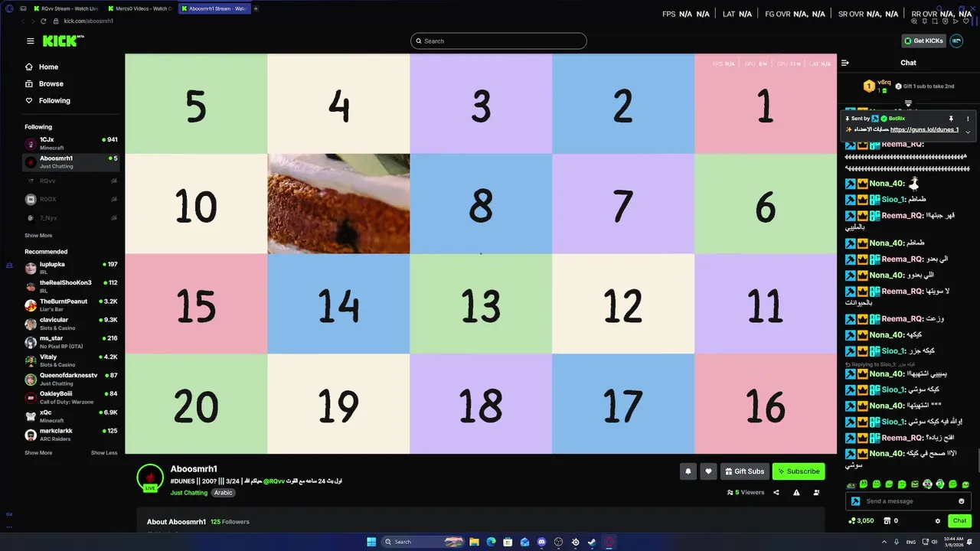Open xQc channel in Recommended
Image resolution: width=980 pixels, height=551 pixels.
tap(70, 416)
